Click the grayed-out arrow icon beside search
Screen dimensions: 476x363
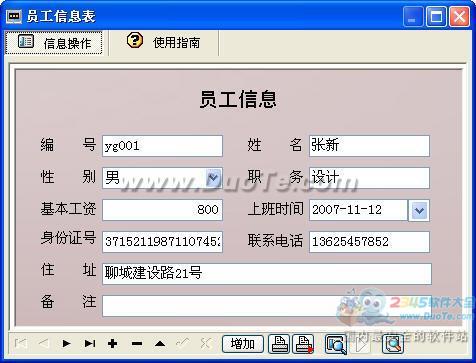[x=361, y=345]
